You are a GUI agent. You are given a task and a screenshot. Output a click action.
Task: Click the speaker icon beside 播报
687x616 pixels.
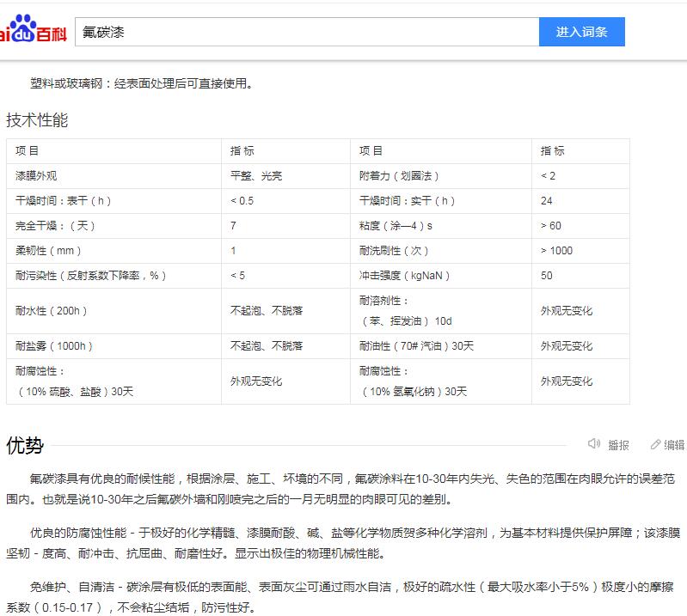(593, 444)
